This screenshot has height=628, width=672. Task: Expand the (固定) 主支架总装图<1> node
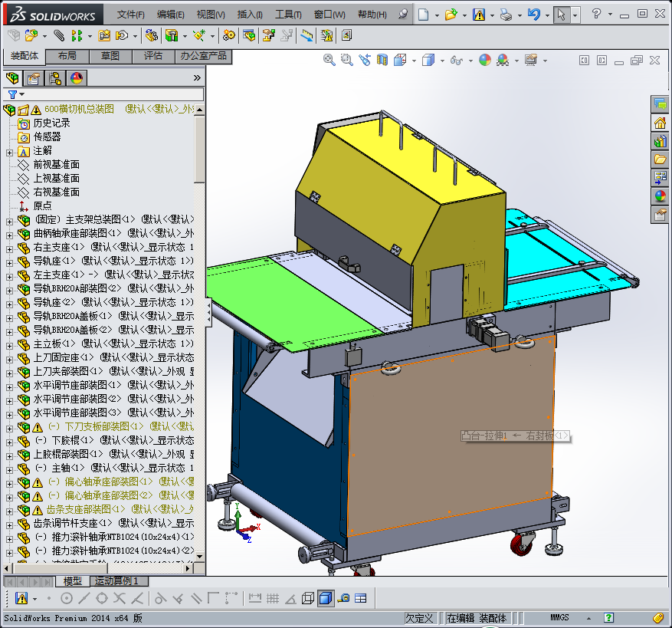(9, 222)
